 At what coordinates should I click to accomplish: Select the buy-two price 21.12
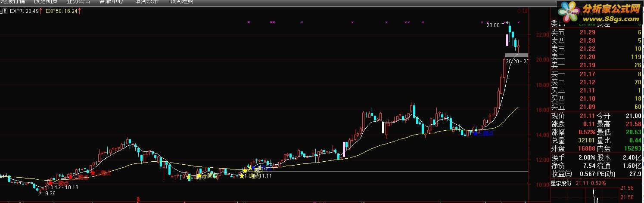coord(588,82)
